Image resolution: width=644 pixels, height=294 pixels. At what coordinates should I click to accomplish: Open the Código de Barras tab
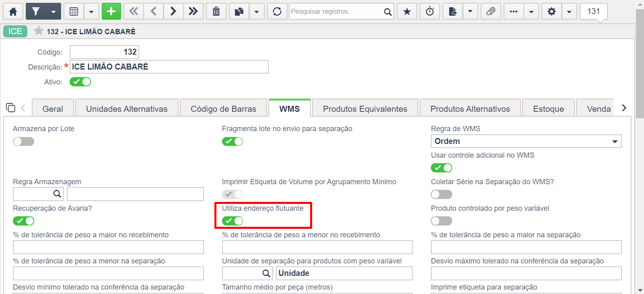(x=223, y=109)
